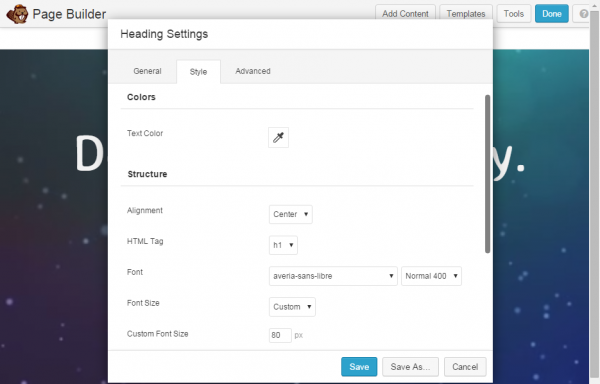This screenshot has width=600, height=384.
Task: Click the Beaver Builder logo icon
Action: [17, 14]
